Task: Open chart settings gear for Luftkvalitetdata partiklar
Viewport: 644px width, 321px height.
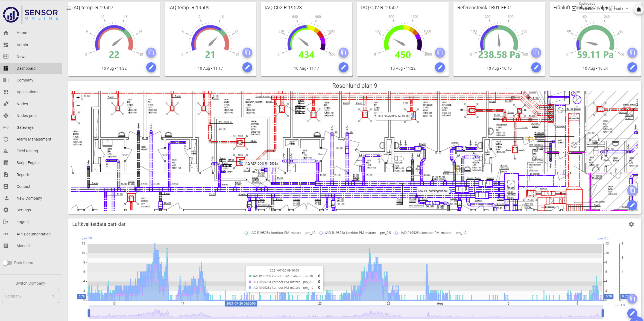Action: coord(631,224)
